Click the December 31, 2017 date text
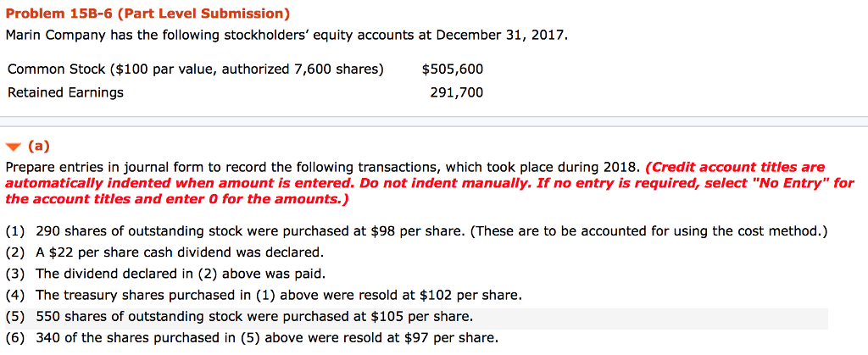Viewport: 868px width, 355px height. (x=498, y=36)
